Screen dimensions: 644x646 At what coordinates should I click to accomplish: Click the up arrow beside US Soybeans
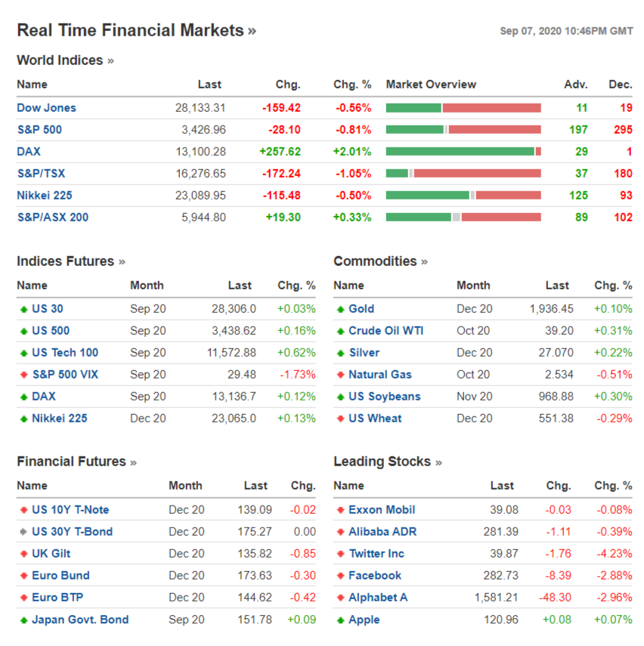coord(341,397)
